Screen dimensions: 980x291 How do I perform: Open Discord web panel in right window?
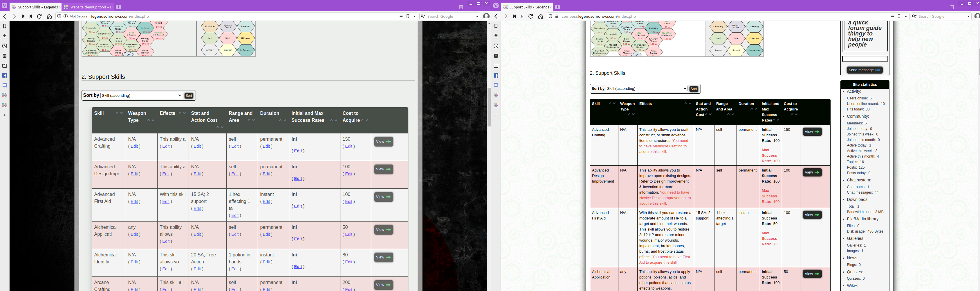coord(496,85)
